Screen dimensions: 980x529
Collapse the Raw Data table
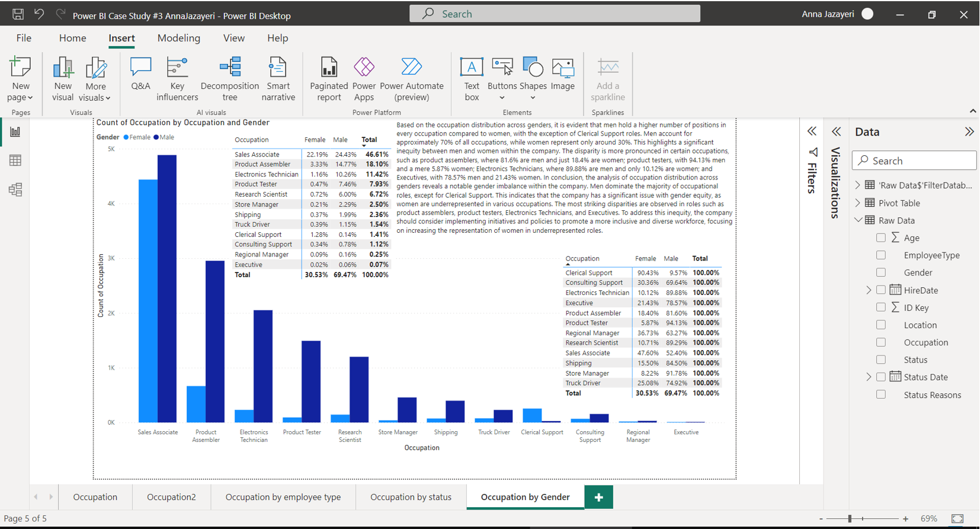click(858, 220)
